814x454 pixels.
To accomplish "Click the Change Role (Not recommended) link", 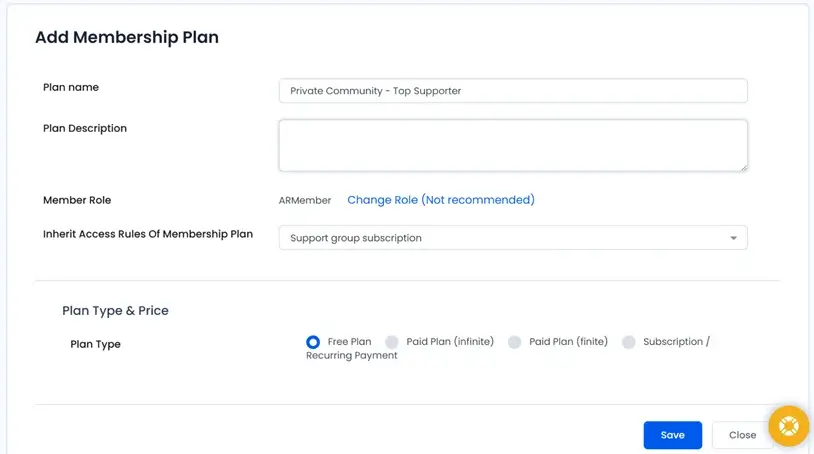I will 440,200.
